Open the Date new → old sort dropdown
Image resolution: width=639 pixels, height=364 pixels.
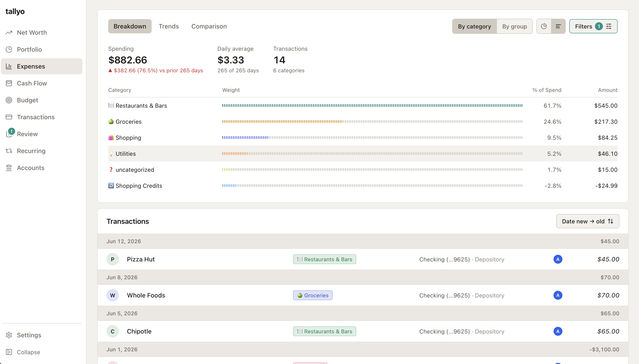(x=588, y=221)
